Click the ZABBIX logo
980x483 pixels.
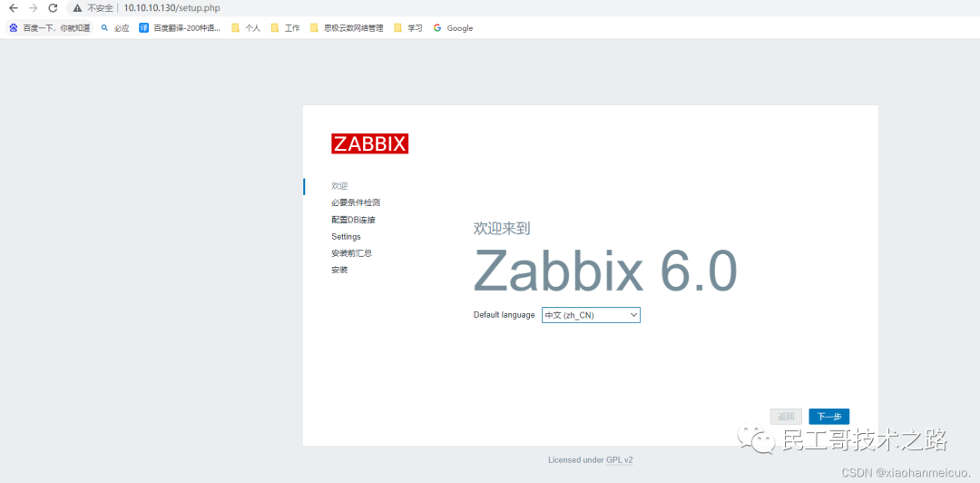[369, 143]
